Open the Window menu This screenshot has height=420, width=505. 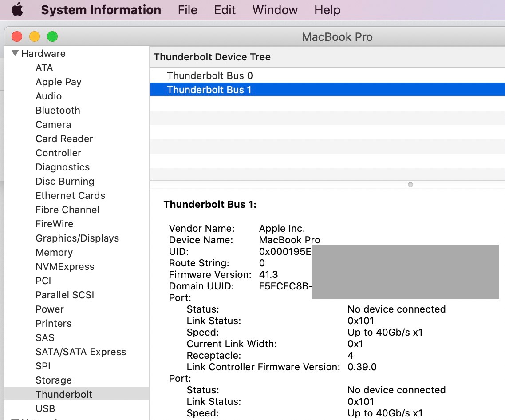click(x=274, y=10)
